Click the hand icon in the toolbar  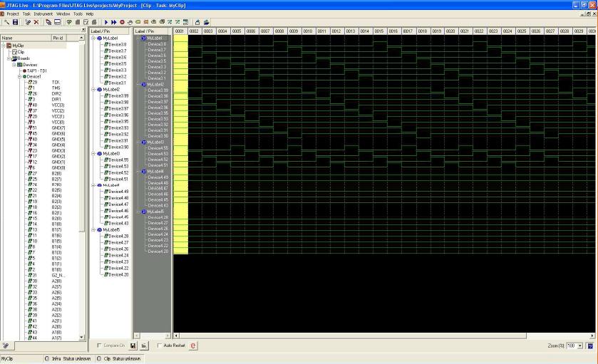tap(130, 23)
